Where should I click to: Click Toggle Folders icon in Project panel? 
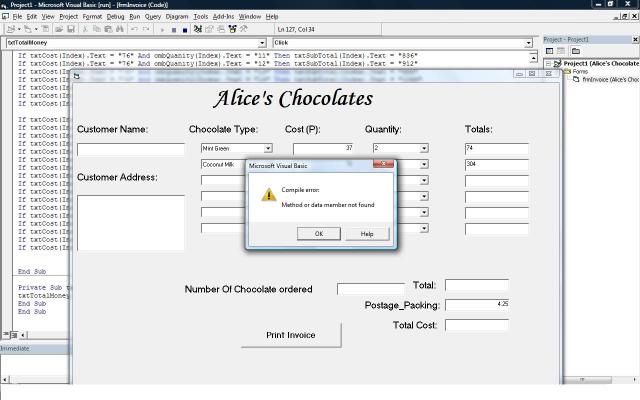pyautogui.click(x=575, y=50)
